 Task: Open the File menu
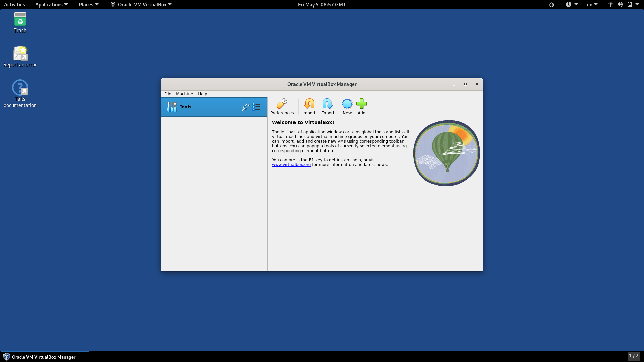click(x=168, y=94)
